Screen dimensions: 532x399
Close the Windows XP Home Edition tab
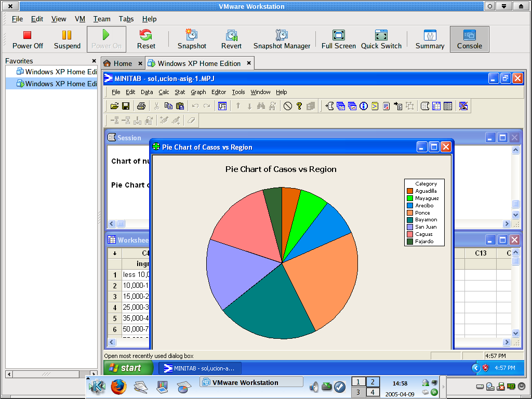click(x=249, y=63)
